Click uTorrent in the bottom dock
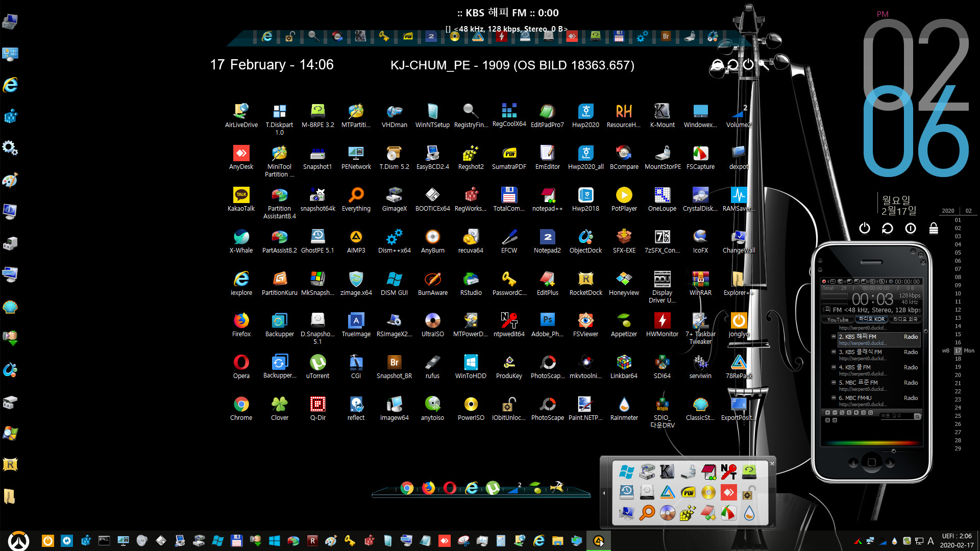Image resolution: width=980 pixels, height=551 pixels. tap(493, 488)
